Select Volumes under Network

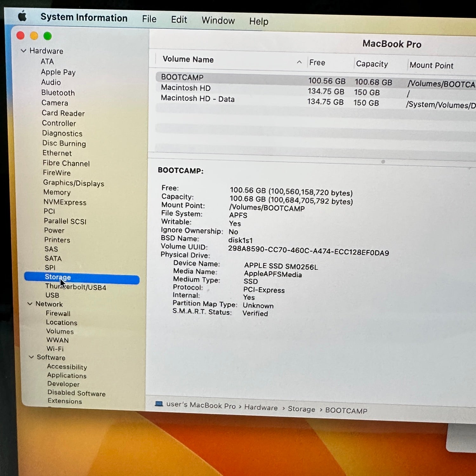[x=60, y=331]
